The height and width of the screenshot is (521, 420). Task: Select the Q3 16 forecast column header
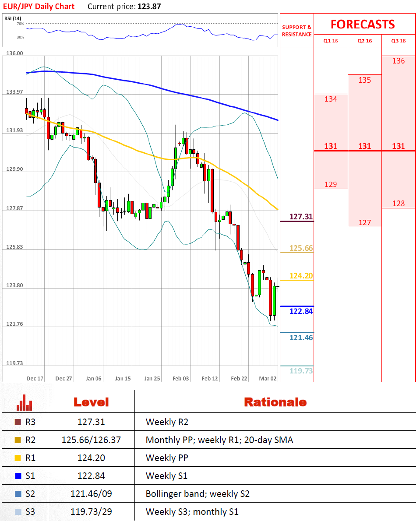399,41
